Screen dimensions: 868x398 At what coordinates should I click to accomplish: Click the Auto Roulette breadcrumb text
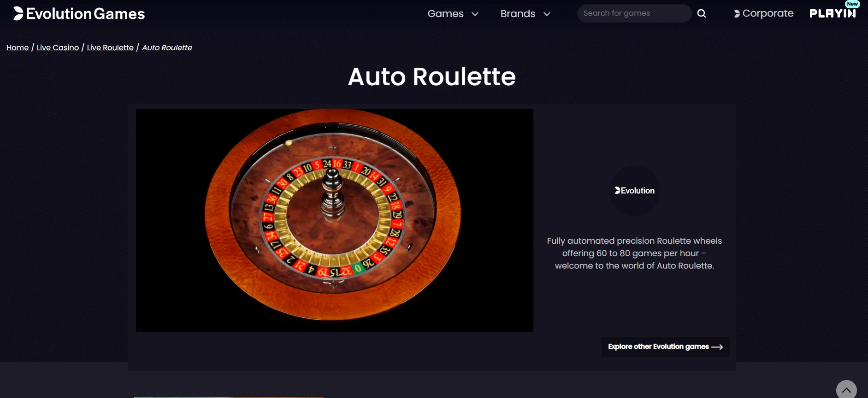(x=167, y=47)
